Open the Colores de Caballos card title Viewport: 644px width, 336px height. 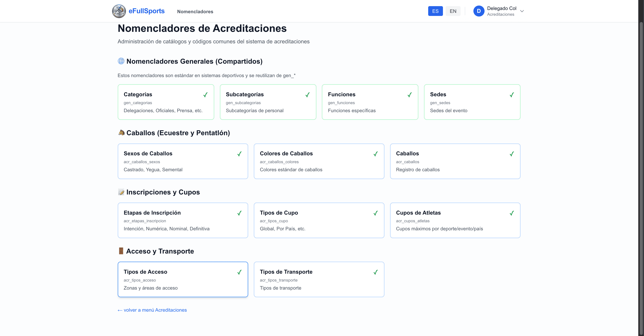point(286,153)
